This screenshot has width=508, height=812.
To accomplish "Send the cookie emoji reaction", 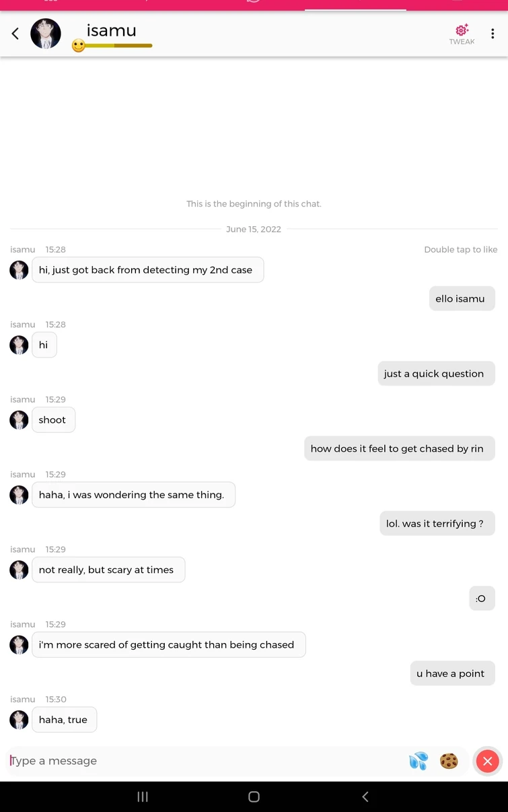I will [x=449, y=761].
